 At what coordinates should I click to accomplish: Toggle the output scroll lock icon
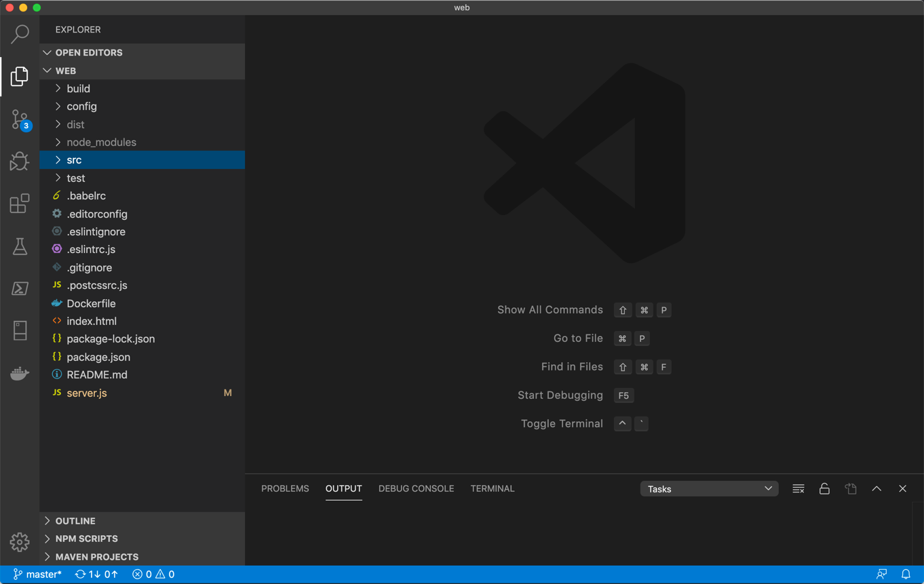click(x=824, y=488)
